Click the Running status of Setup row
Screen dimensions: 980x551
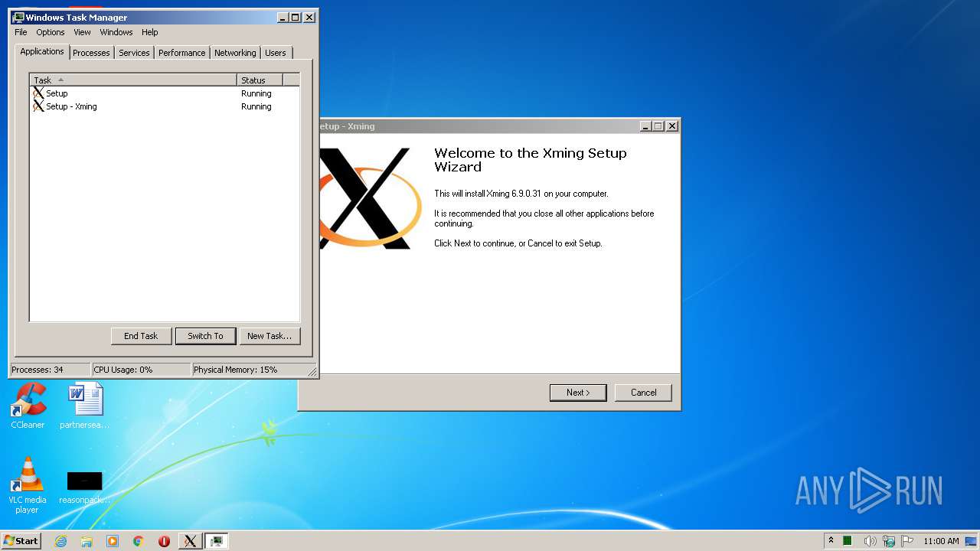tap(256, 93)
